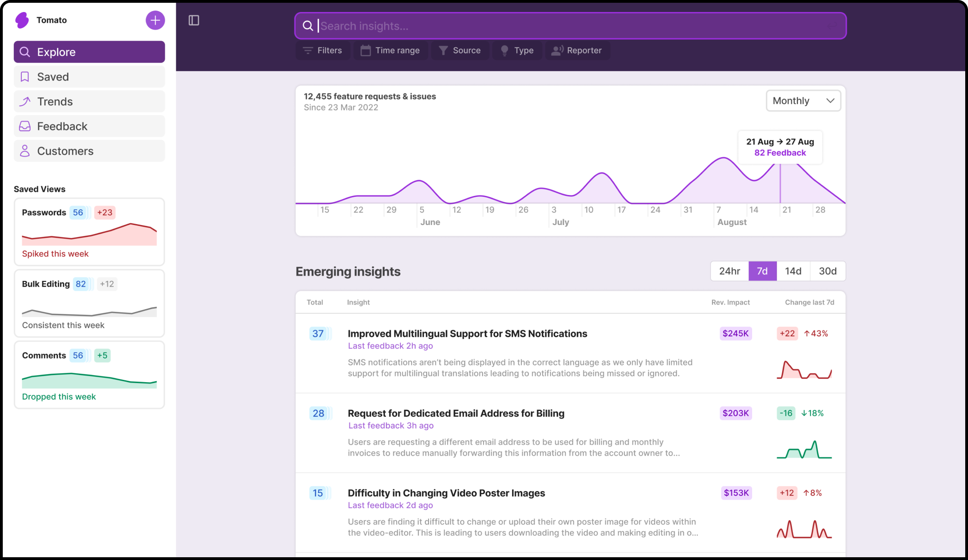Screen dimensions: 968x560
Task: Click the $245K revenue impact badge
Action: (x=735, y=334)
